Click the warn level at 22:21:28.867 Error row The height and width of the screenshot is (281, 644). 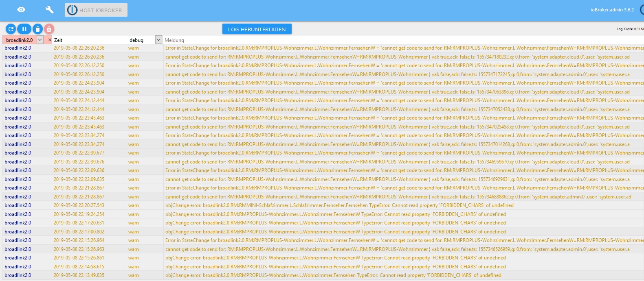click(134, 188)
